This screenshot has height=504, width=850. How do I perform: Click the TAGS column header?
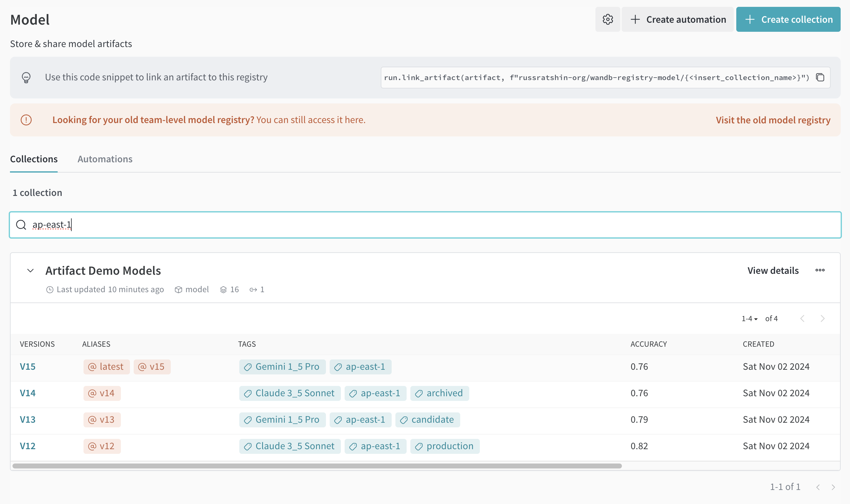tap(247, 344)
